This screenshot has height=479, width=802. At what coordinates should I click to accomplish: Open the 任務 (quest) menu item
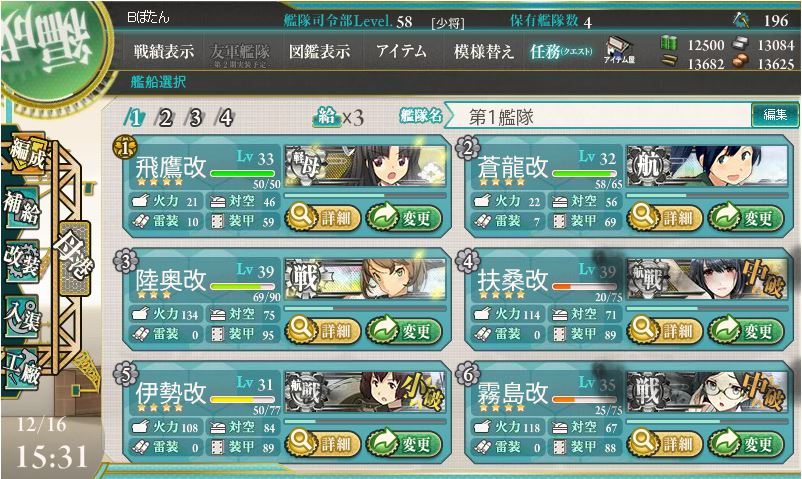pyautogui.click(x=561, y=52)
